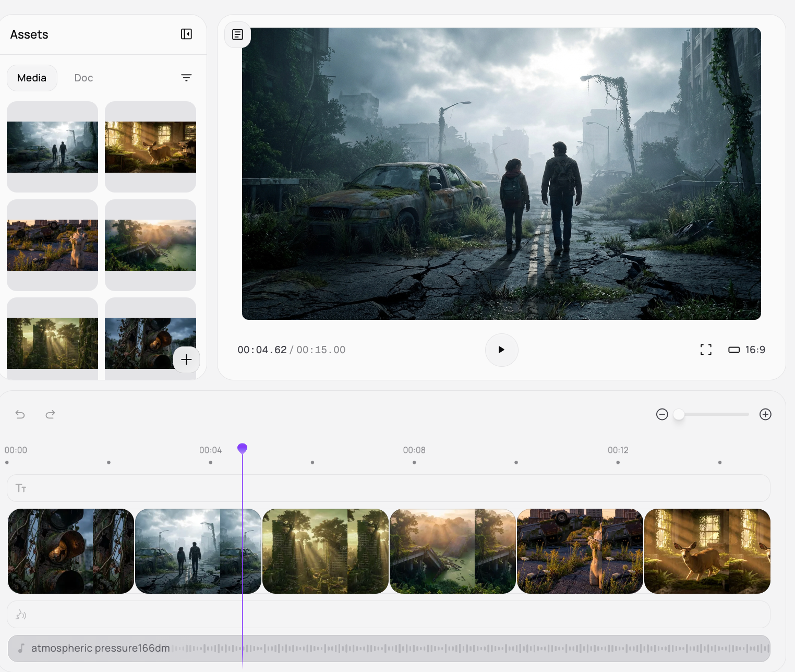The image size is (795, 672).
Task: Open the script notes icon on preview
Action: point(237,34)
